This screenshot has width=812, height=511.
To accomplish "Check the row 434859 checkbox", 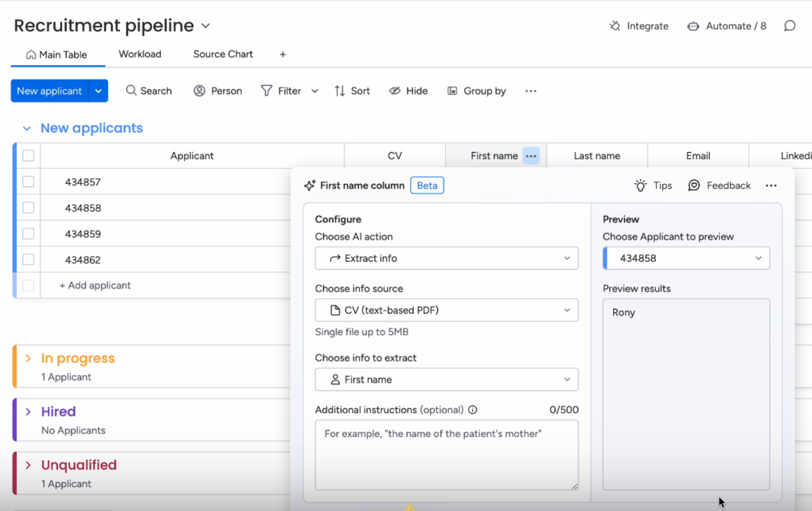I will [29, 233].
